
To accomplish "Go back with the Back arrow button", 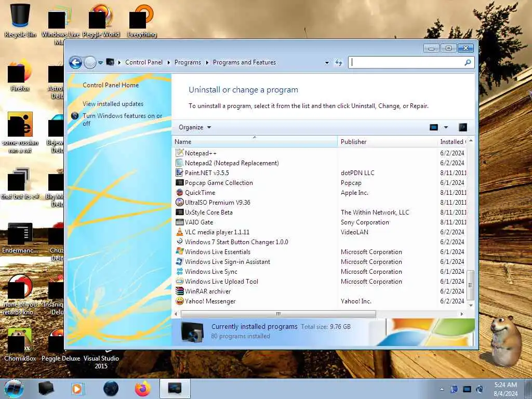I will point(75,62).
